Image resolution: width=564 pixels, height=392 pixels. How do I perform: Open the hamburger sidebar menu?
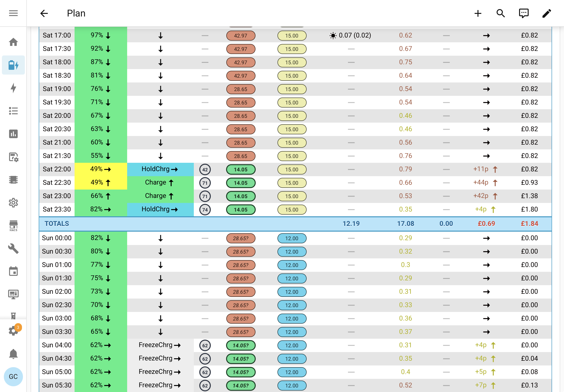tap(13, 13)
